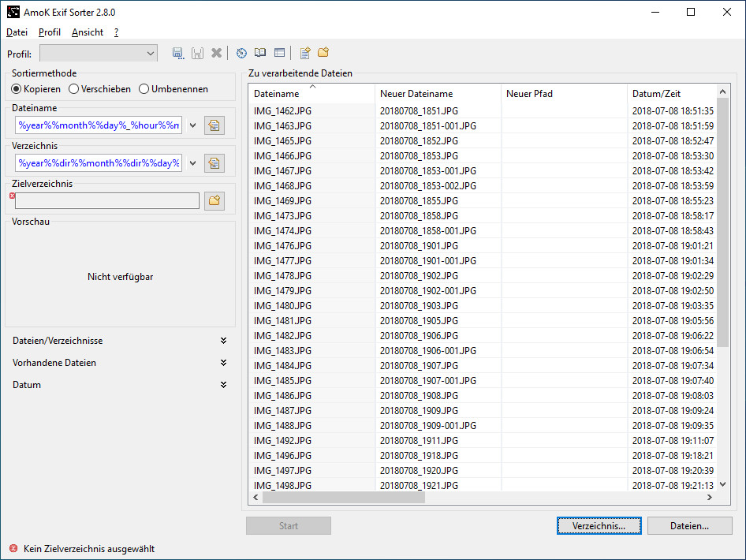The height and width of the screenshot is (560, 746).
Task: Click the save profile as icon
Action: point(178,53)
